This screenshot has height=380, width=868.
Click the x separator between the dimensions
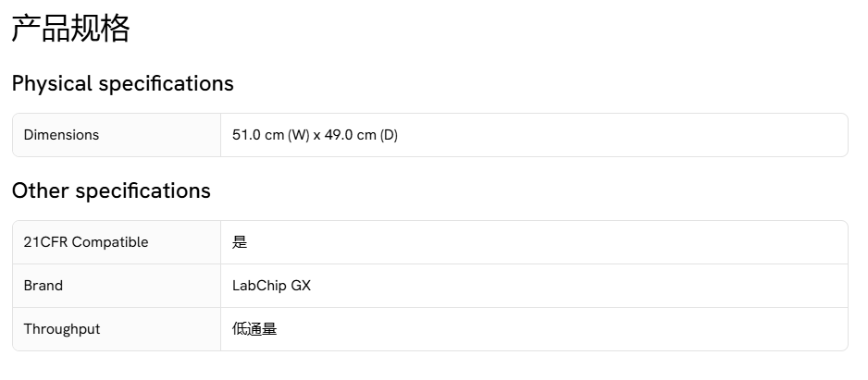(x=316, y=135)
